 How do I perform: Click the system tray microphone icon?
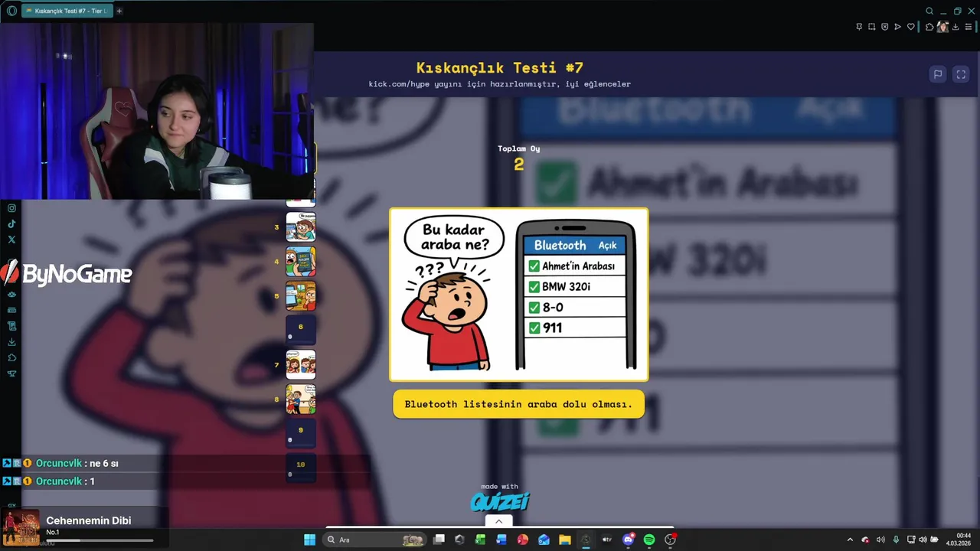click(x=896, y=540)
